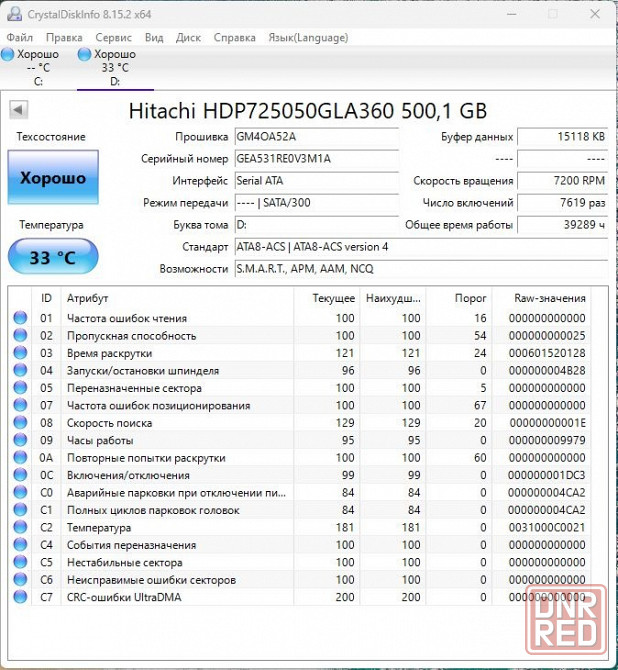The height and width of the screenshot is (670, 618).
Task: Open the Справка menu
Action: coord(235,37)
